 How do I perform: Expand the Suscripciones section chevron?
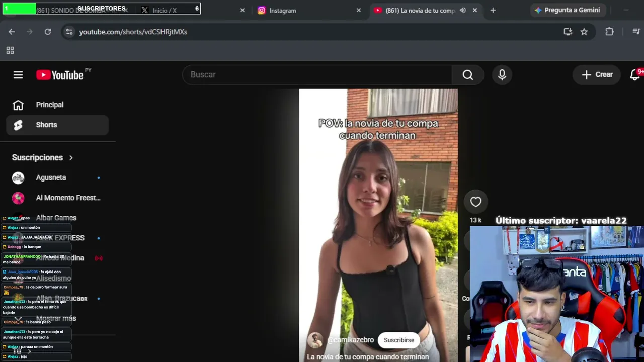[71, 158]
